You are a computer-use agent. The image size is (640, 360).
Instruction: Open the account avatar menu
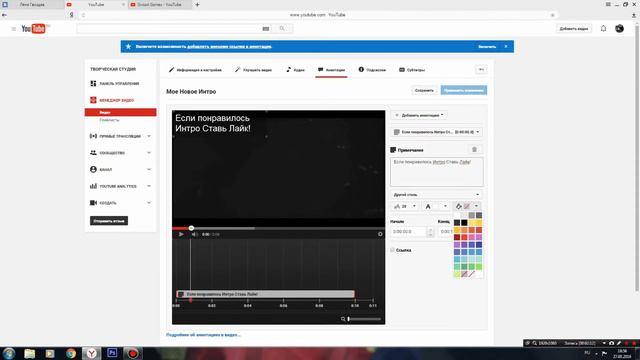pos(619,29)
